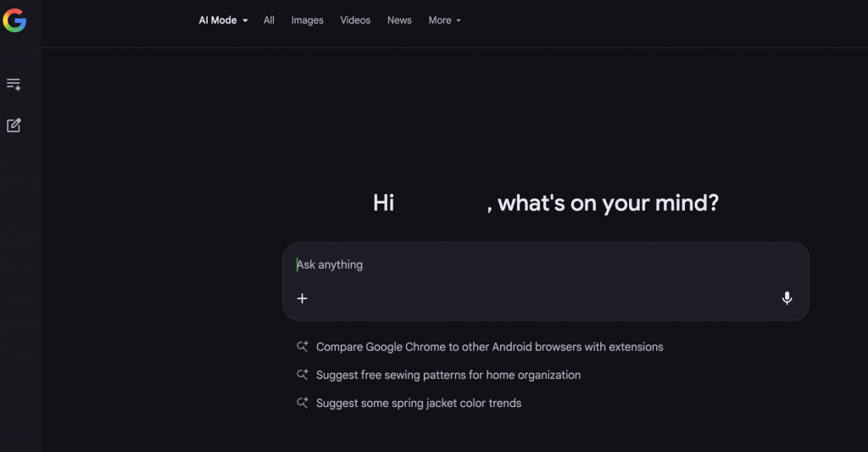Activate microphone voice input
The width and height of the screenshot is (868, 452).
tap(787, 299)
